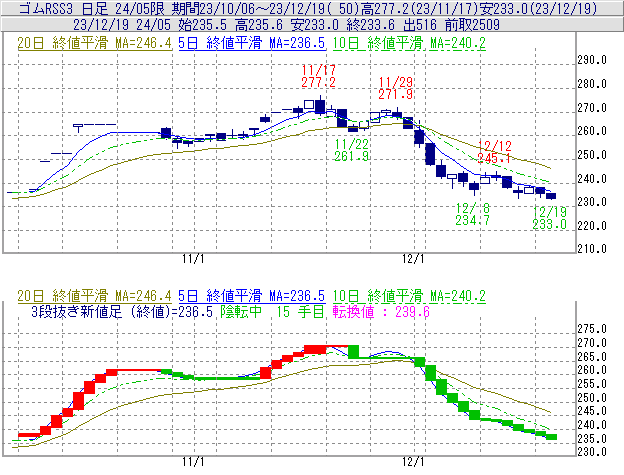Click the 11/22 261.9 low annotation
Screen dimensions: 624x475
(x=352, y=150)
